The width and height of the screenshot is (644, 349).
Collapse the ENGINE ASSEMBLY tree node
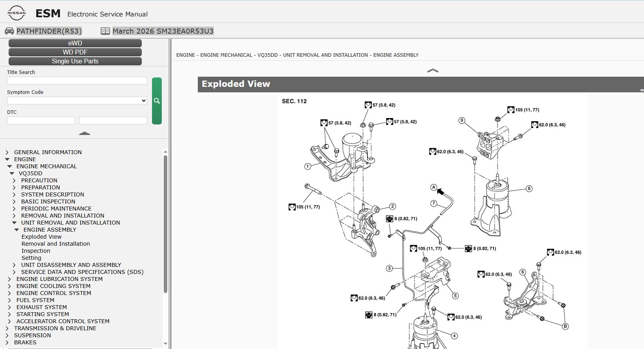coord(16,230)
